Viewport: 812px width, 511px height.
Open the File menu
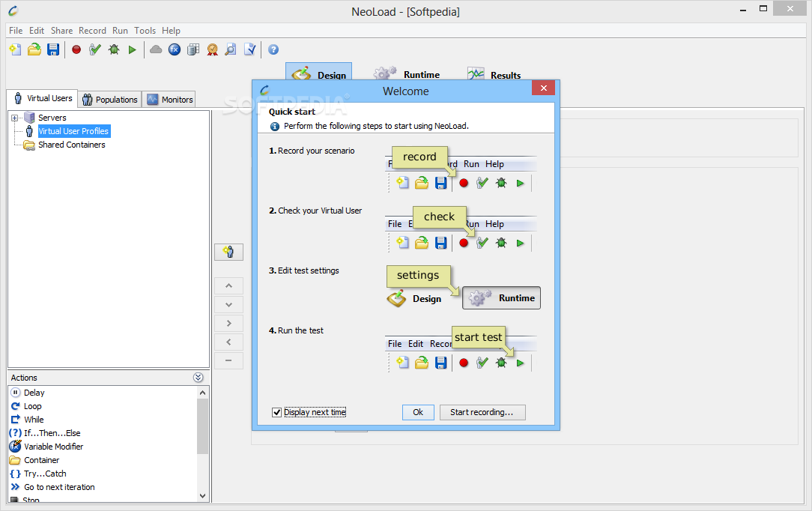16,31
